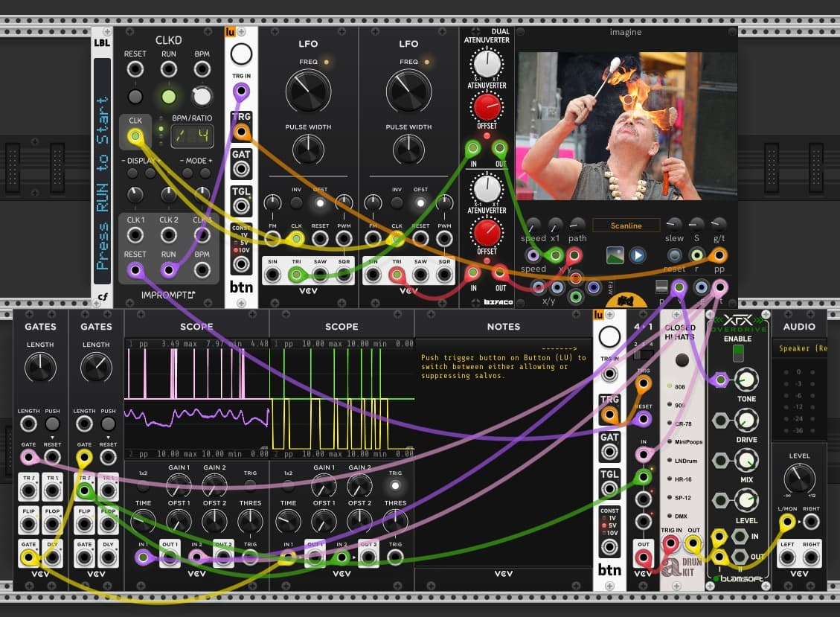Click the TRIG button on second Scope
The image size is (840, 617).
pos(395,486)
